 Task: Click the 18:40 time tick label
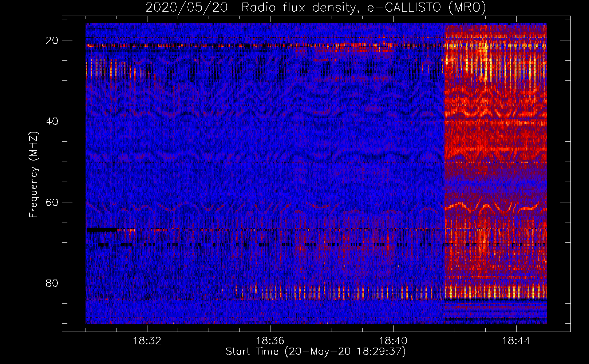click(393, 341)
